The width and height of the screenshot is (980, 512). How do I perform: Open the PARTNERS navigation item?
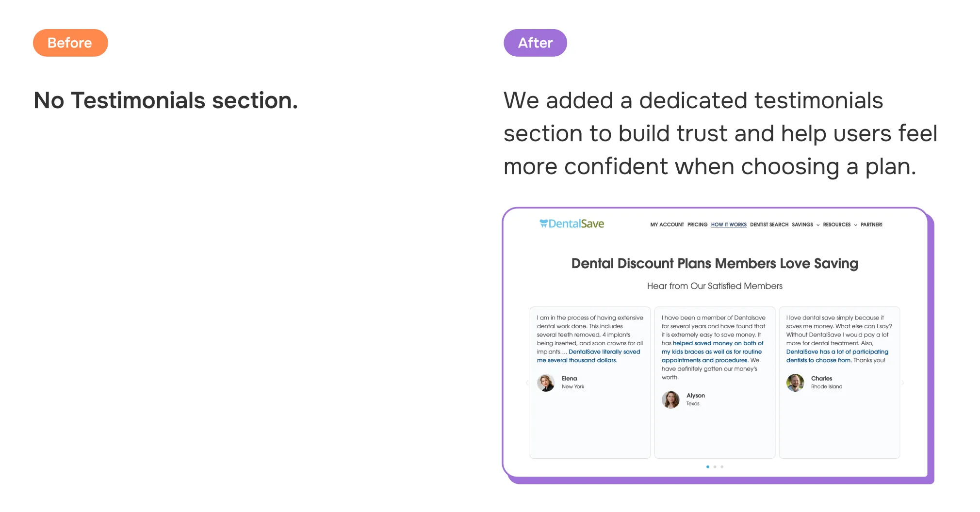871,224
